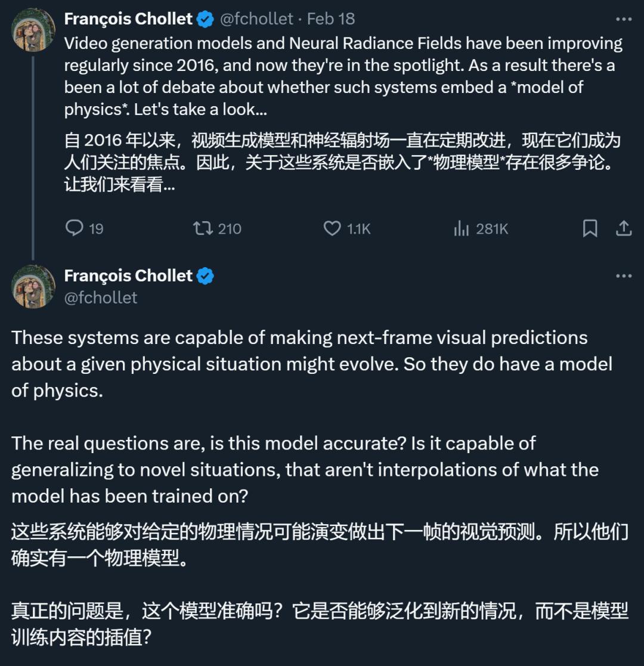The image size is (644, 666).
Task: Open the Feb 18 timestamp link
Action: [331, 19]
